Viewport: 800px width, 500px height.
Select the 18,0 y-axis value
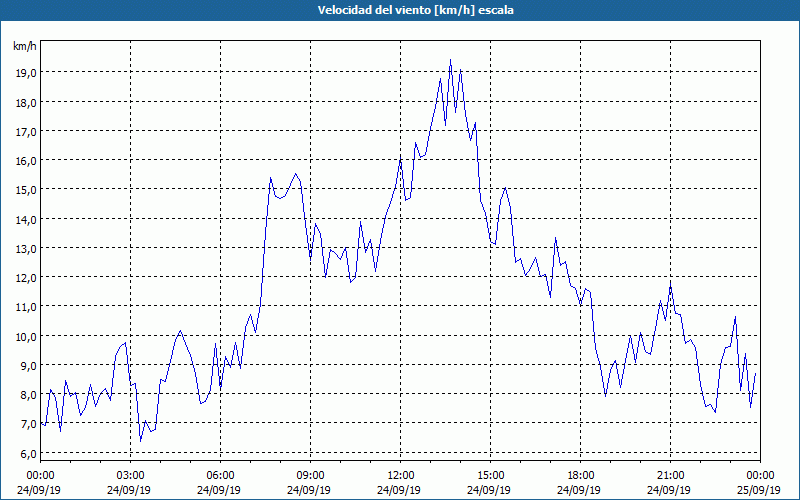26,103
